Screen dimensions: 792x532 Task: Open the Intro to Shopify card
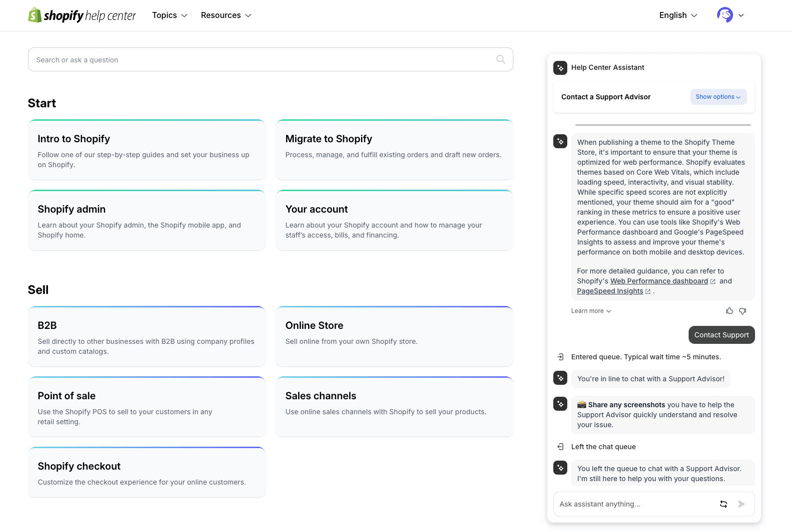[147, 150]
